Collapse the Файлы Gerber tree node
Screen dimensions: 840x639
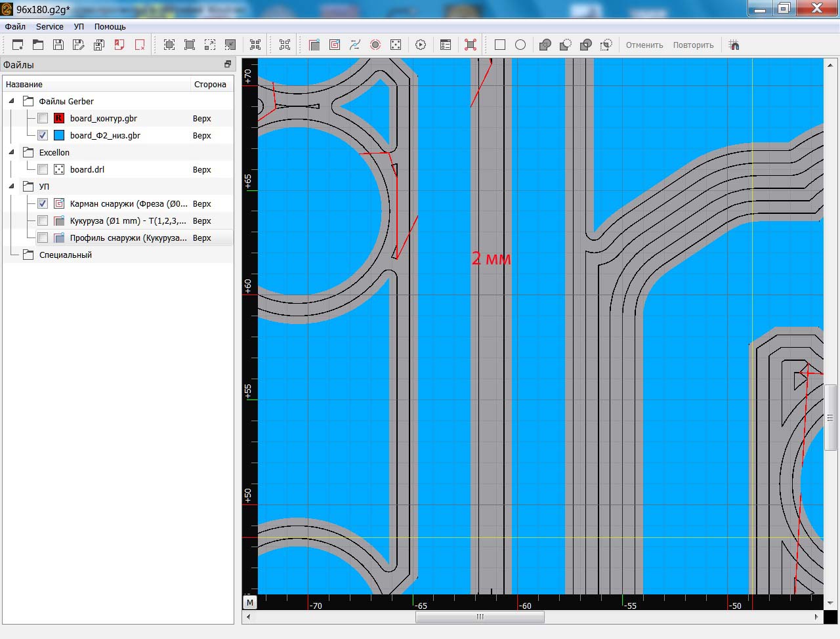(12, 101)
